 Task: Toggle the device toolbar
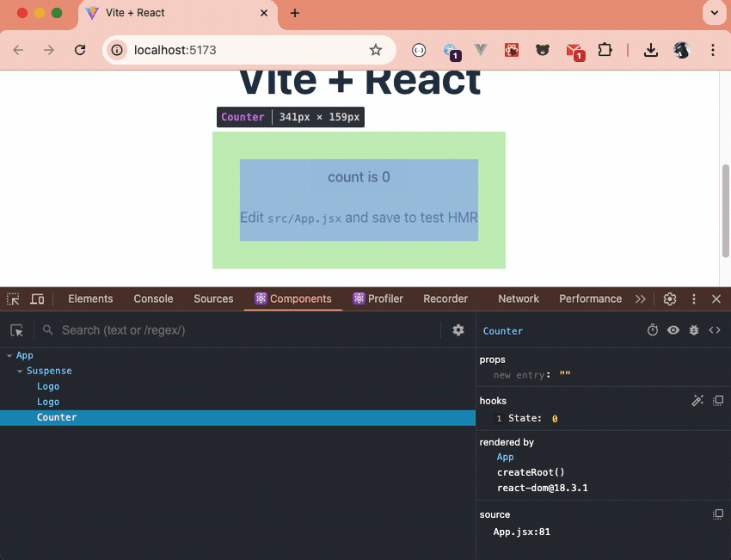coord(37,298)
